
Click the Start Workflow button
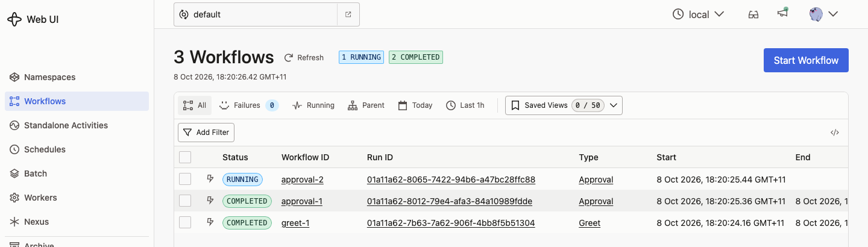(x=806, y=60)
